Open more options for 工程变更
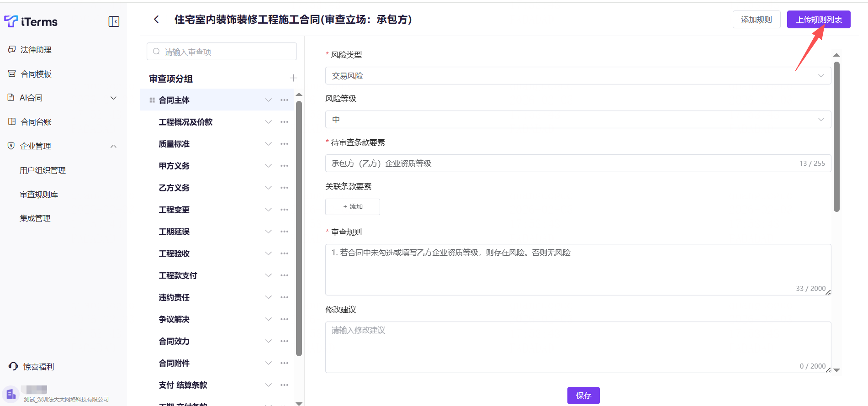 point(284,210)
